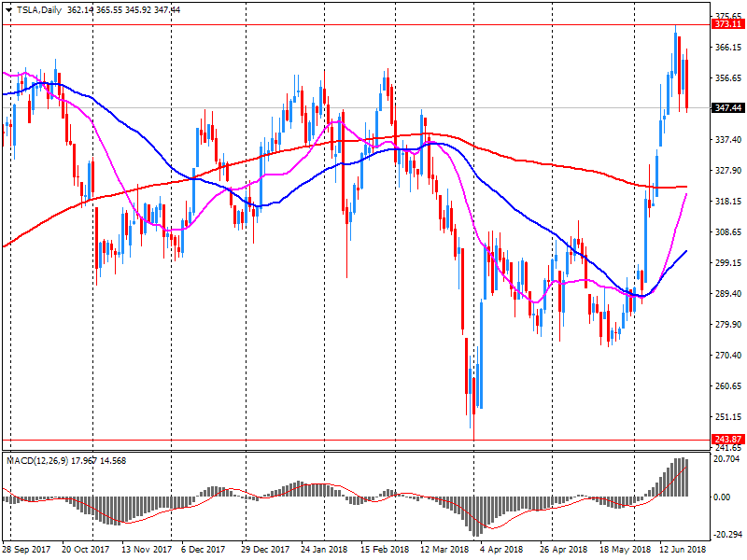747x560 pixels.
Task: Click the 28 Sep 2017 date label
Action: [24, 551]
